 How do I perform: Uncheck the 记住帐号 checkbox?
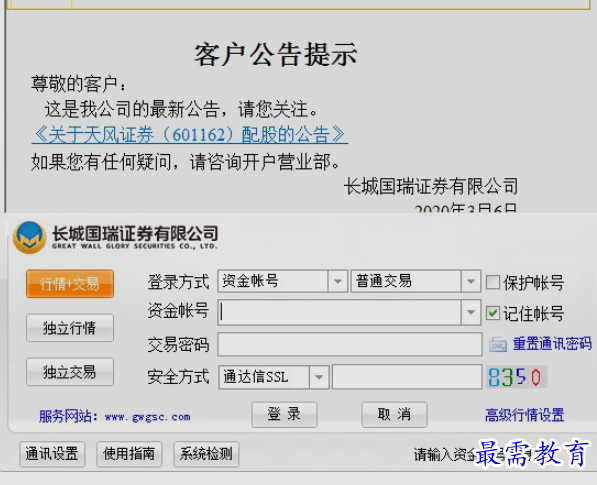click(493, 313)
